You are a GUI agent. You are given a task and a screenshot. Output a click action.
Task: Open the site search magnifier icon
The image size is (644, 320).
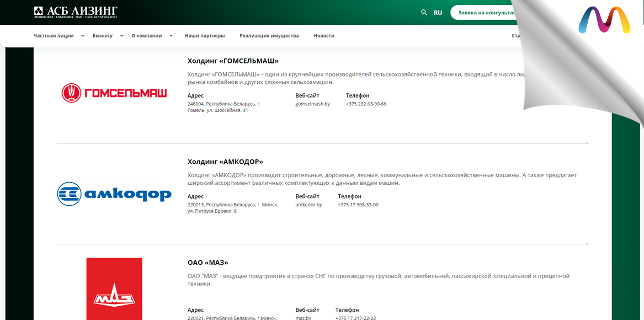424,12
